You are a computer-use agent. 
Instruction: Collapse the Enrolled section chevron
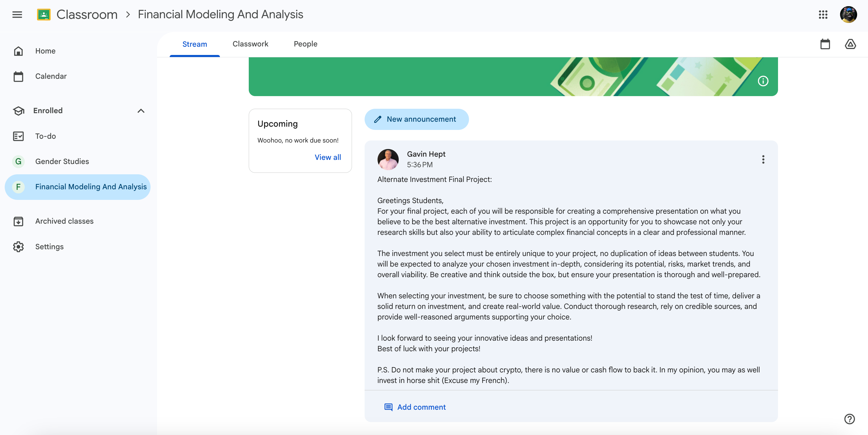point(141,111)
